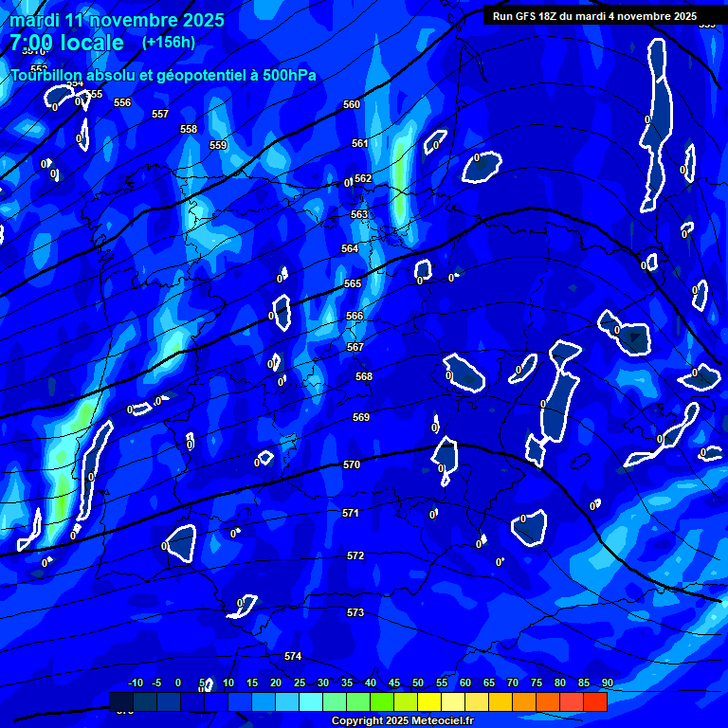Click the 574 contour label near bottom
The image size is (728, 728).
(x=293, y=656)
